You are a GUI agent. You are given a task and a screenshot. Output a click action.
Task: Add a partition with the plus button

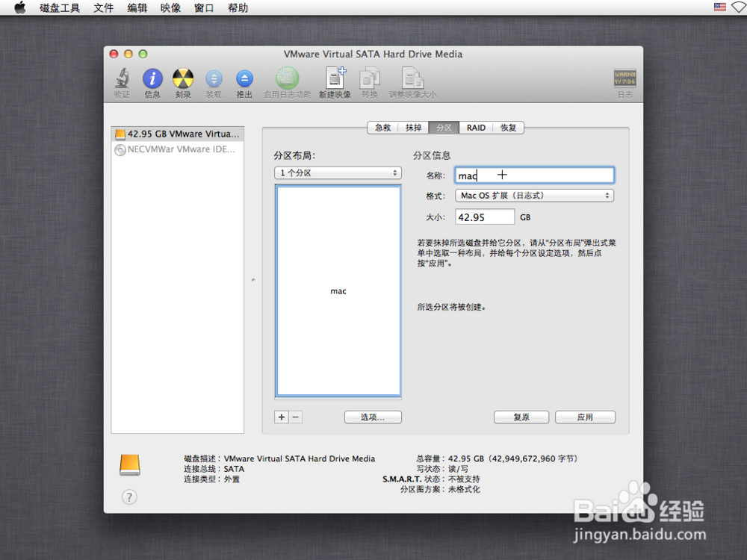click(x=282, y=417)
